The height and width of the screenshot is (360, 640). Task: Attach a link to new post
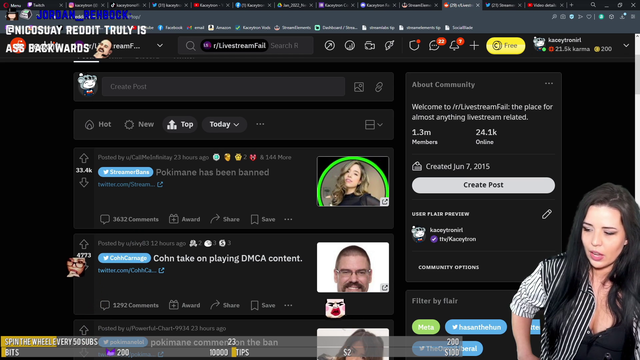379,87
